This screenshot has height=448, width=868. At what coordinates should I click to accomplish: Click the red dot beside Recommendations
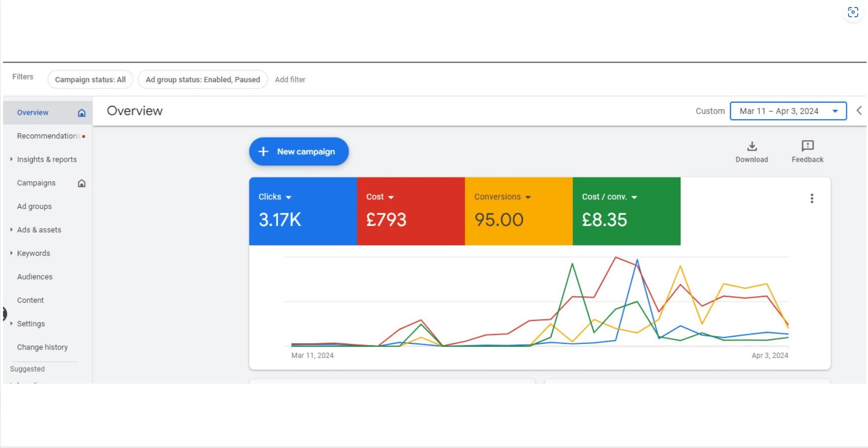(x=83, y=136)
